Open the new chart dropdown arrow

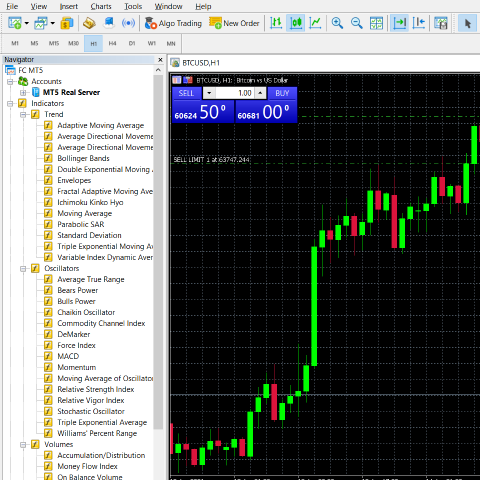coord(27,23)
